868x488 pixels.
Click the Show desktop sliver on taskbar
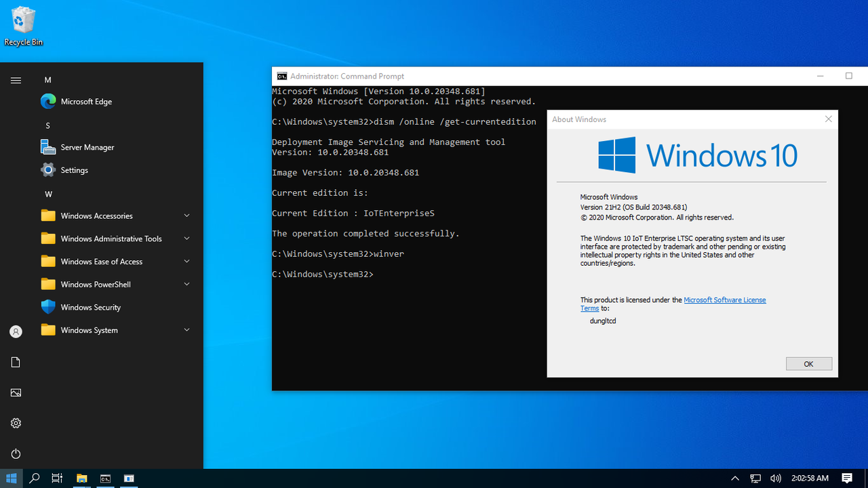click(x=866, y=479)
